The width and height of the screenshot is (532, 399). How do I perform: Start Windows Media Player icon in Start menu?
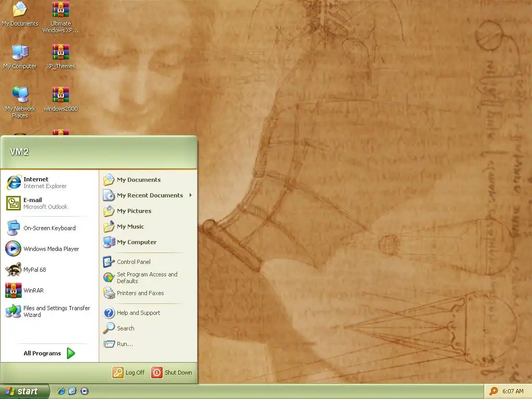[14, 249]
